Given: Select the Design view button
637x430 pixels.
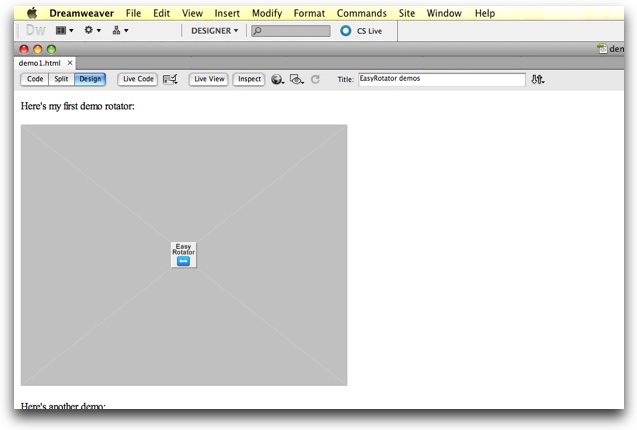Looking at the screenshot, I should pyautogui.click(x=90, y=79).
